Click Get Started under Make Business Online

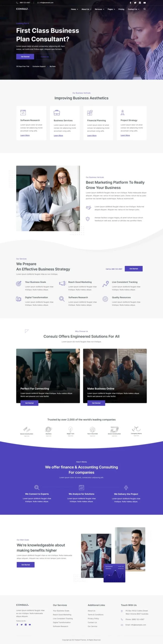pyautogui.click(x=96, y=403)
